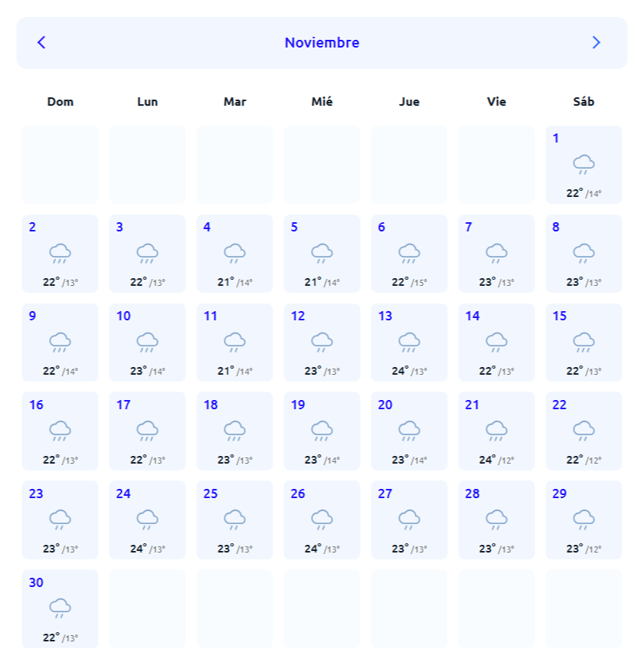Click the rain icon for November 30
This screenshot has width=644, height=669.
coord(60,608)
